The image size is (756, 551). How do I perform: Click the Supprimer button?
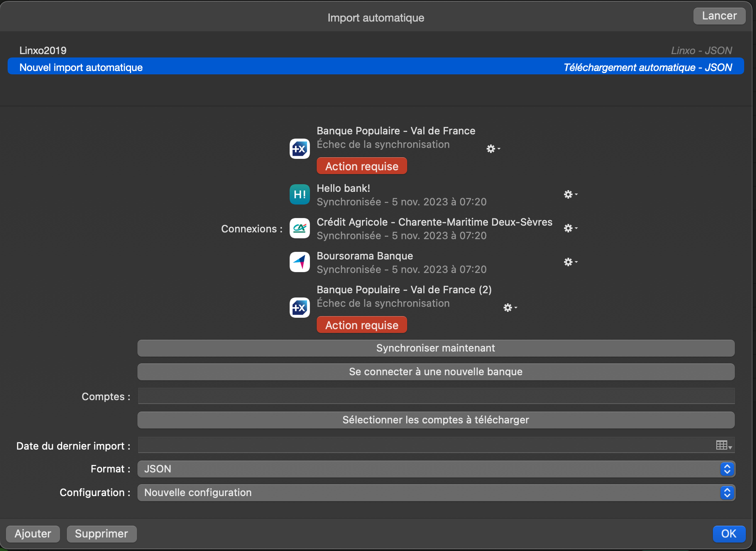coord(101,534)
